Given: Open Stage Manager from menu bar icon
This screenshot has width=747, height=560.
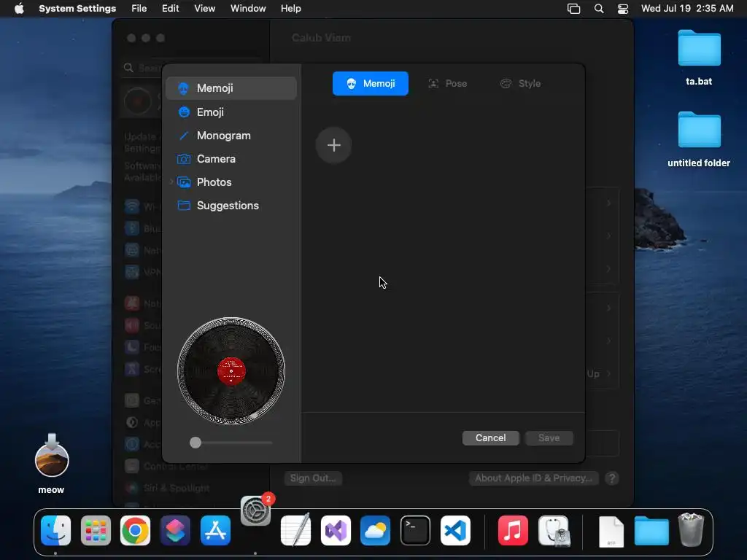Looking at the screenshot, I should [x=573, y=9].
